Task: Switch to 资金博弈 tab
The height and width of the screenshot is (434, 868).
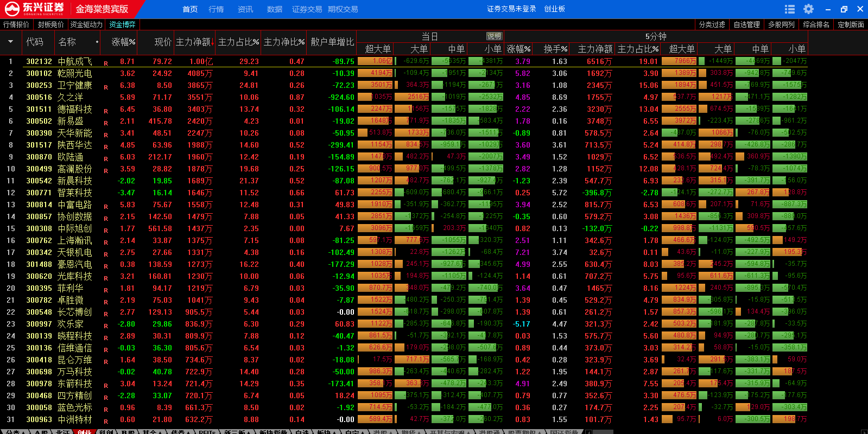Action: pos(122,24)
